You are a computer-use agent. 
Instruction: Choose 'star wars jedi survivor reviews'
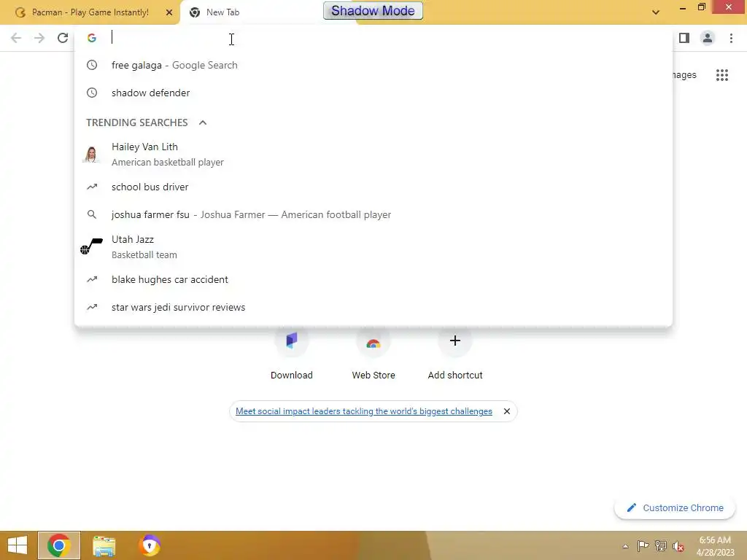click(373, 307)
